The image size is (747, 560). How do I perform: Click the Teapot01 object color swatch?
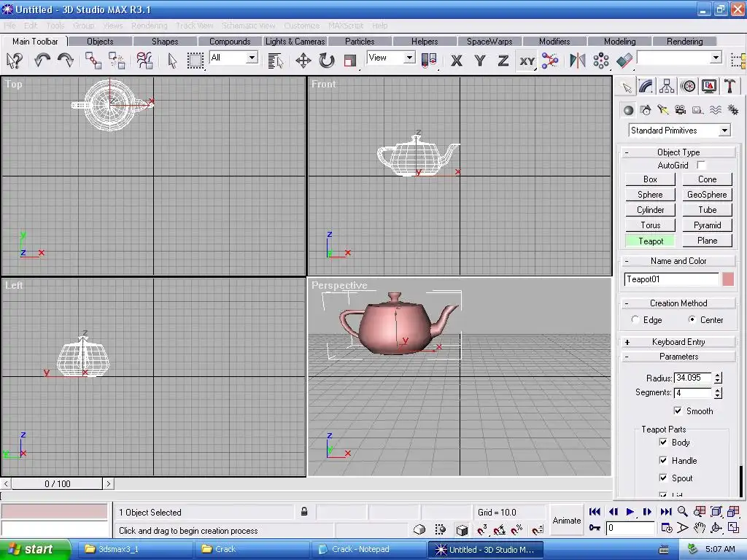727,279
